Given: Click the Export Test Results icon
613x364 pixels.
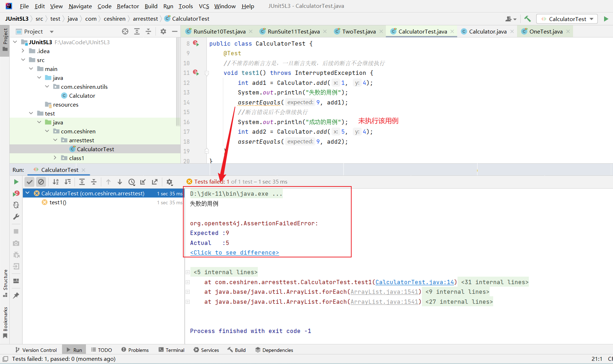Looking at the screenshot, I should pyautogui.click(x=155, y=182).
